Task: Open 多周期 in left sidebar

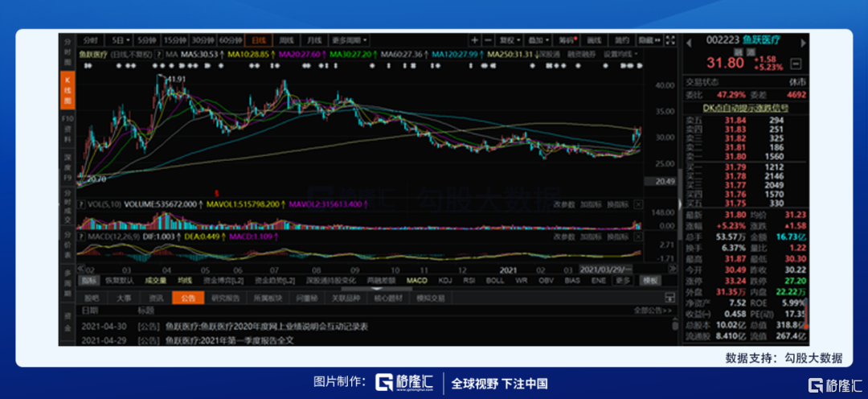Action: (67, 284)
